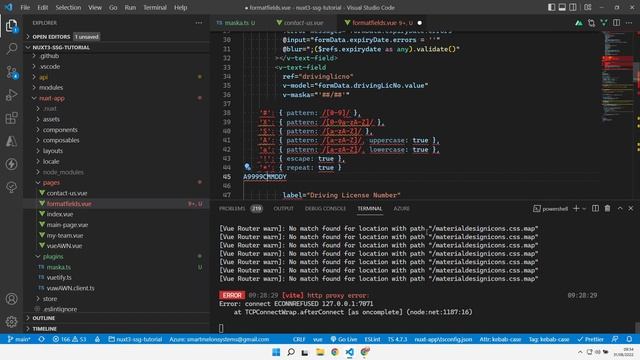Click the open changes icon in editor toolbar
The height and width of the screenshot is (360, 640).
pos(591,23)
